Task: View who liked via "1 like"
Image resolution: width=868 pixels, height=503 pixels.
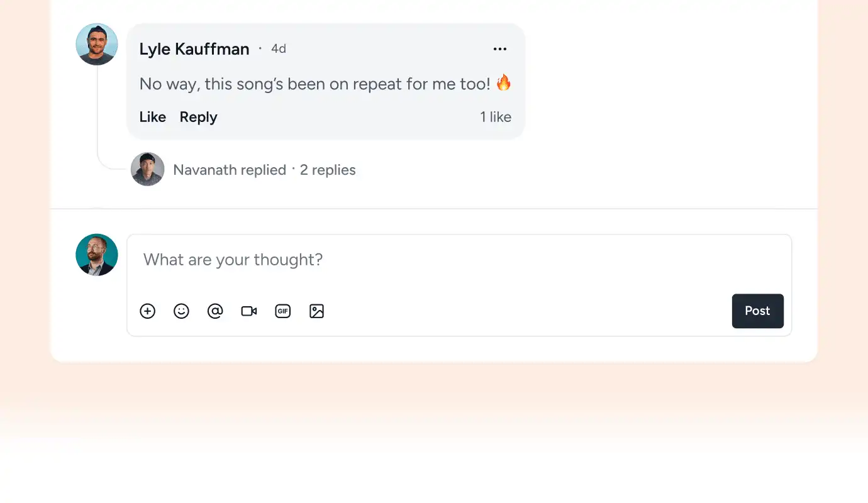Action: tap(496, 117)
